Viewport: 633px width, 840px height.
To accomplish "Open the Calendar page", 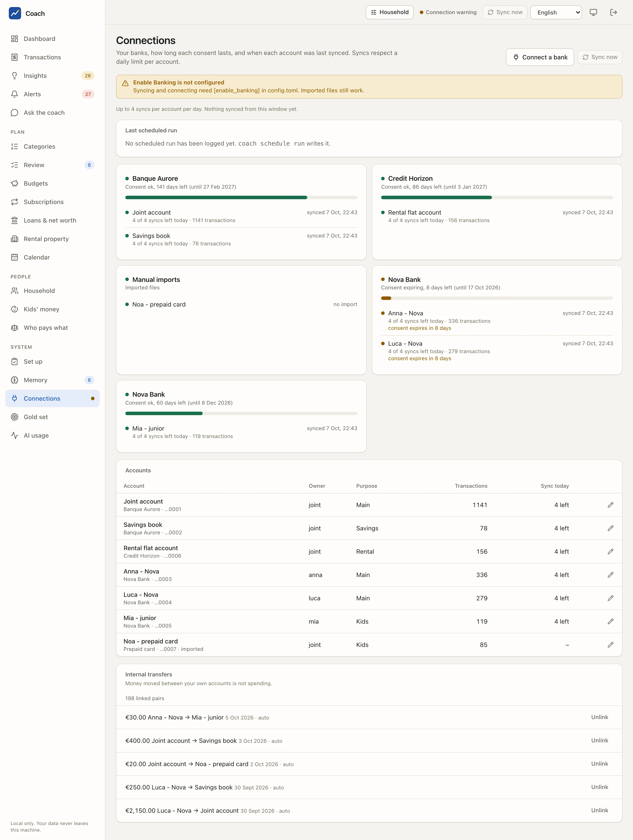I will coord(52,257).
